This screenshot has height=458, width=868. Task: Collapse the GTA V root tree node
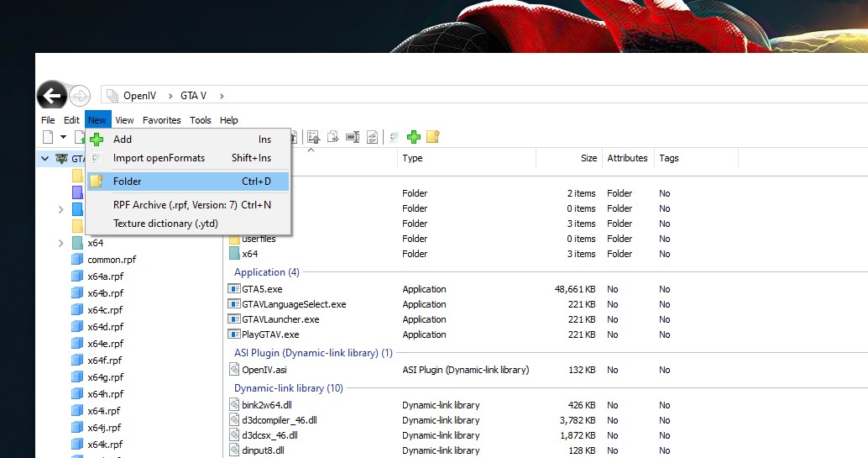(44, 158)
